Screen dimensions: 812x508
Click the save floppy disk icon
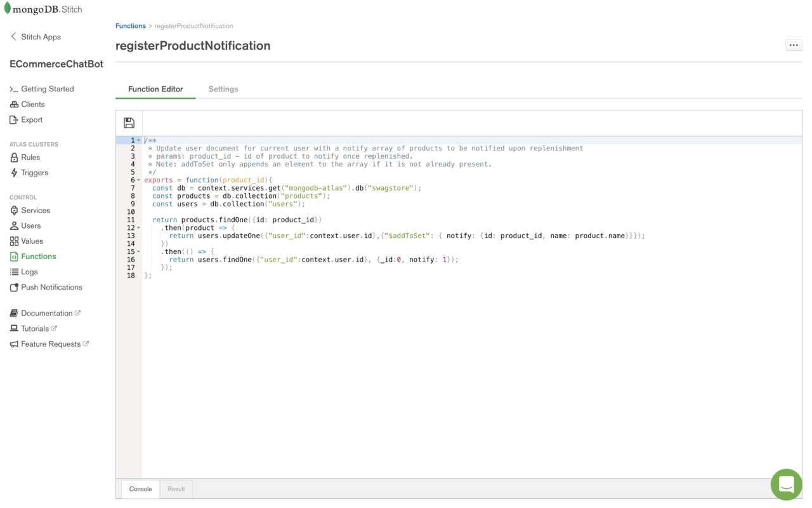(129, 123)
